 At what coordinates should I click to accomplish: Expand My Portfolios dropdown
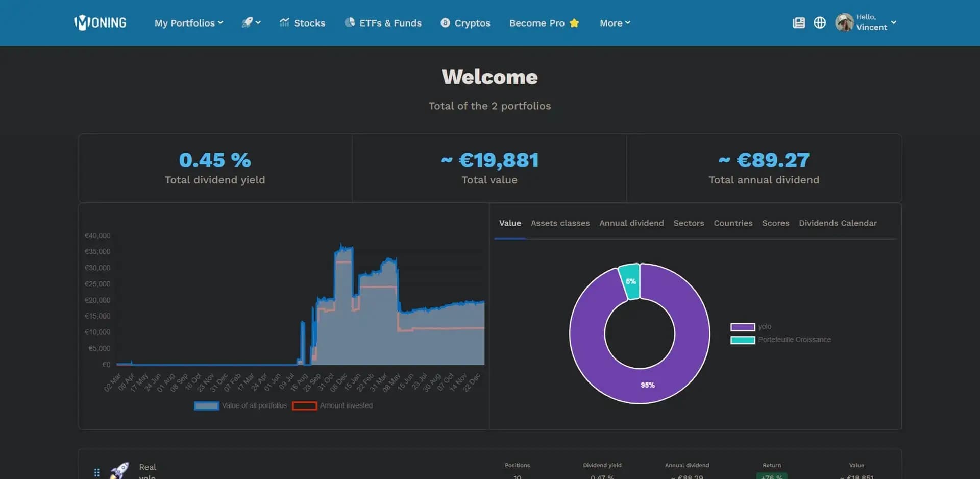pos(189,23)
